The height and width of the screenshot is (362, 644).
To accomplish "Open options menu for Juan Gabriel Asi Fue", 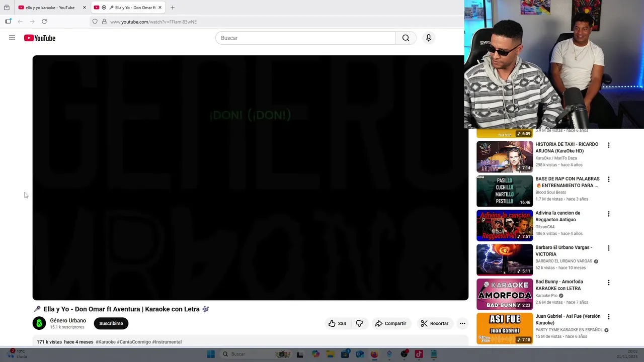I will tap(609, 317).
